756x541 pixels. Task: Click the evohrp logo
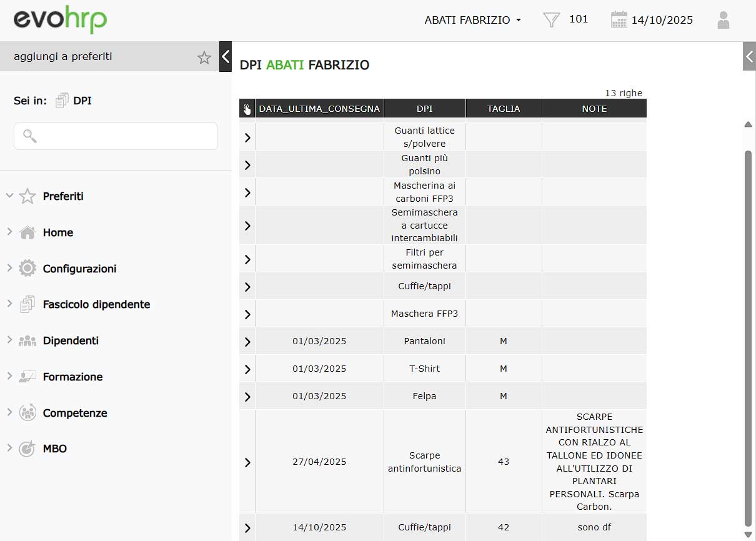(60, 20)
